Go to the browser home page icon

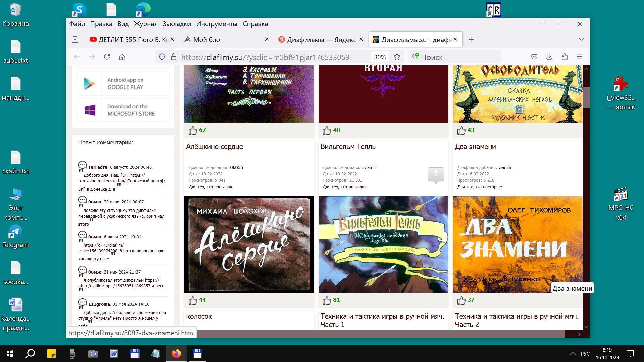click(122, 57)
